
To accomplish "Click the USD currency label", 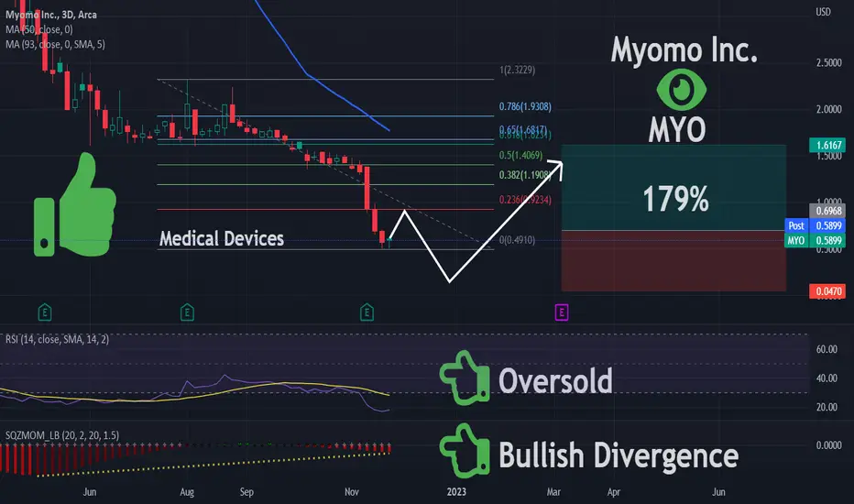I will tap(823, 12).
